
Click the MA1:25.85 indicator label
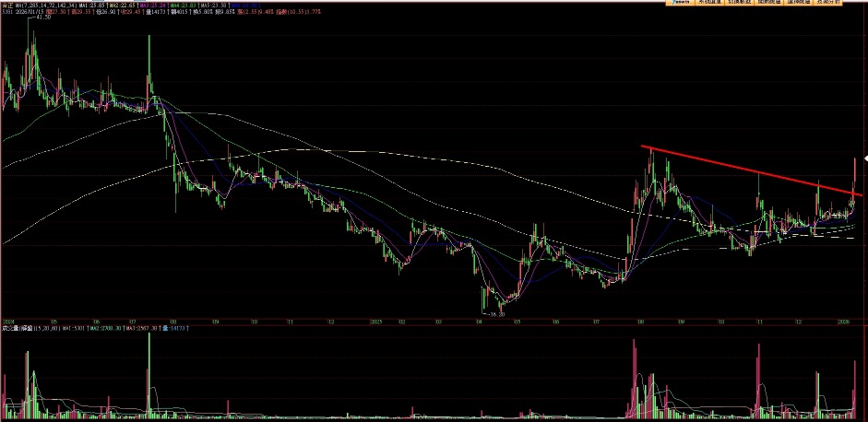(x=92, y=5)
